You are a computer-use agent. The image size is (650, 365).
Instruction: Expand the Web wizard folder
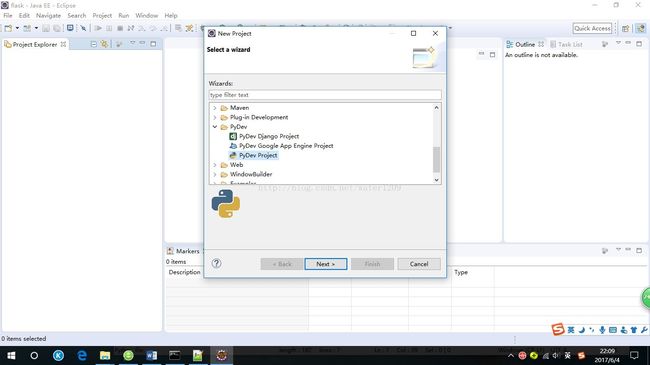pos(215,165)
